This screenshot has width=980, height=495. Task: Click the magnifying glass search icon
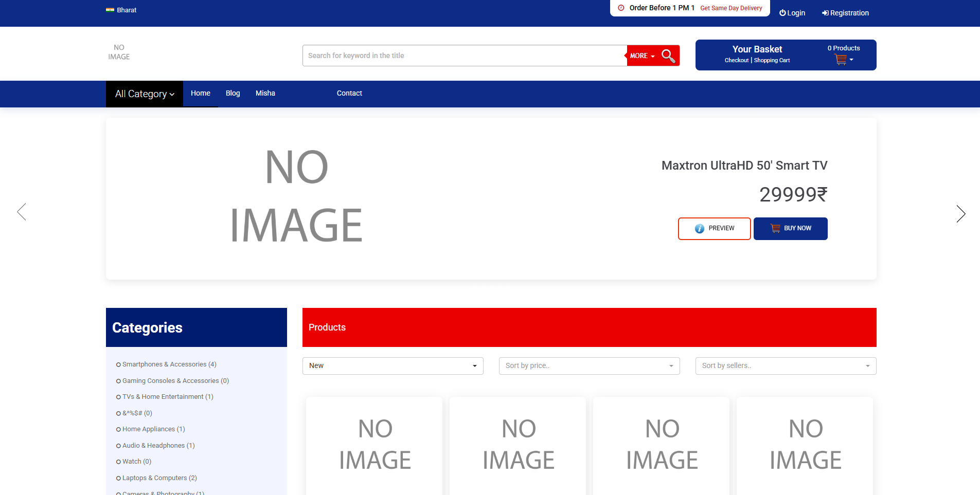click(x=668, y=56)
